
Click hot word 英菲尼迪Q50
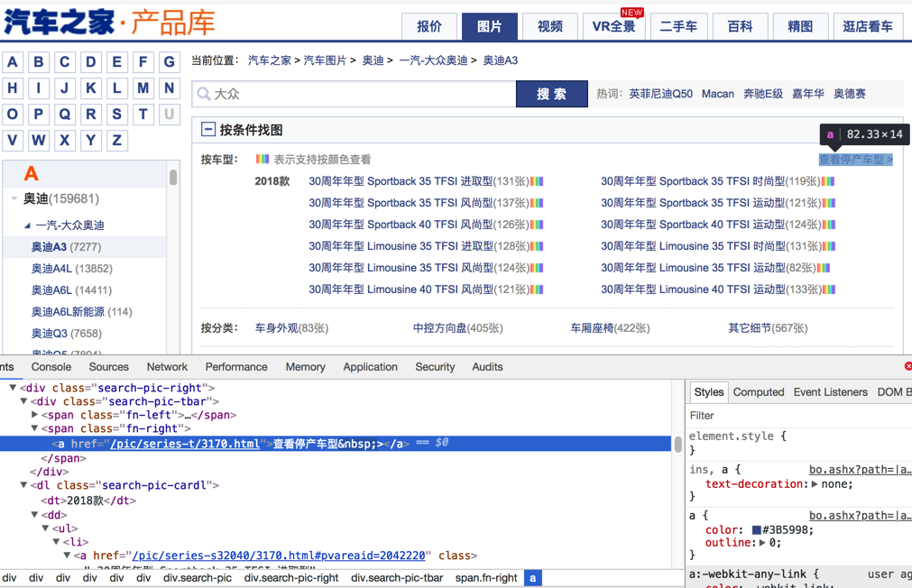660,94
